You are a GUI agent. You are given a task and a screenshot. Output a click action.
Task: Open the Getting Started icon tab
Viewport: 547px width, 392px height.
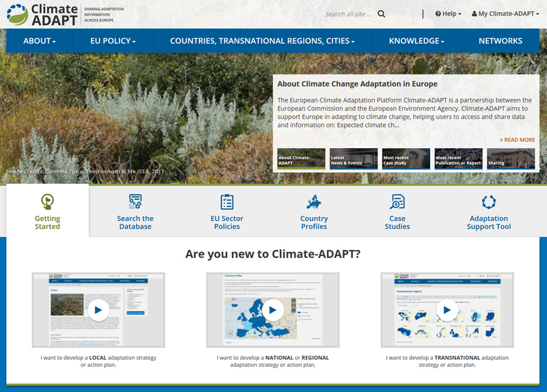47,201
